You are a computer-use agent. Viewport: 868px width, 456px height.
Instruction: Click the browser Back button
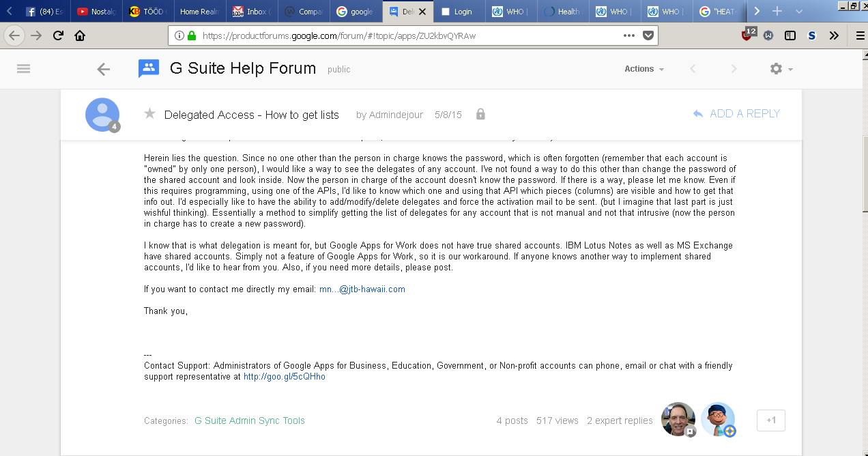pos(15,35)
